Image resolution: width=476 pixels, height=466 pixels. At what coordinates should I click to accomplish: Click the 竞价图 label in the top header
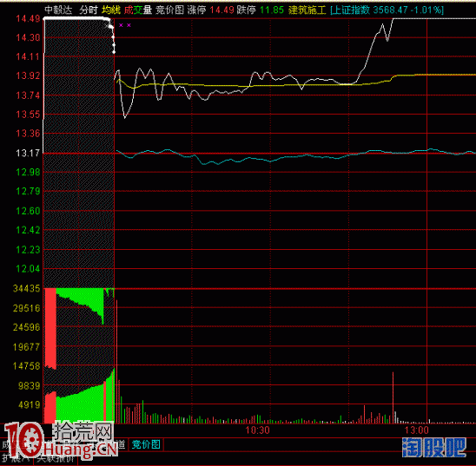point(170,10)
